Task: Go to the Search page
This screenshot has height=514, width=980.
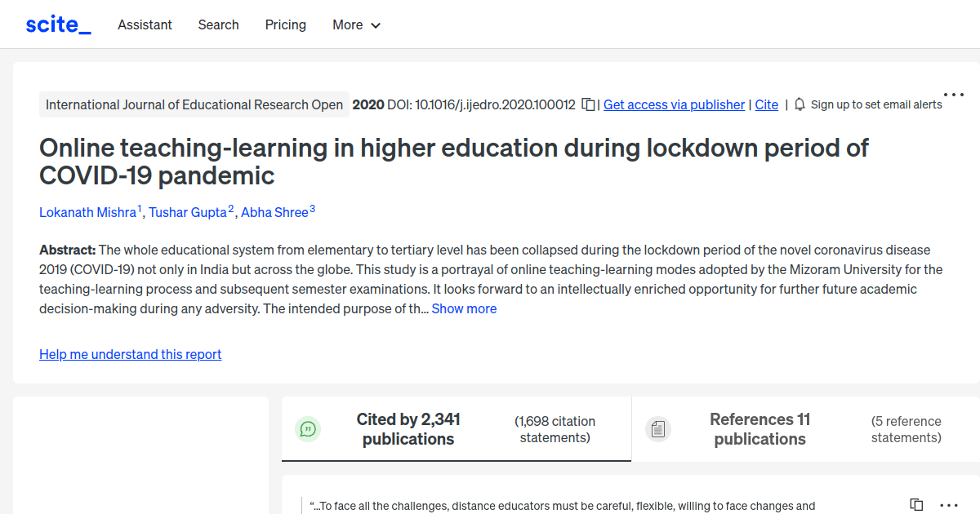Action: click(x=218, y=25)
